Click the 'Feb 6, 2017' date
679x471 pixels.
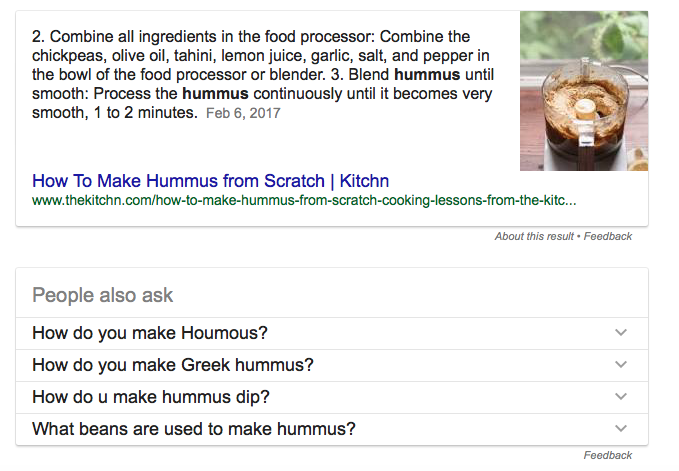click(x=243, y=113)
